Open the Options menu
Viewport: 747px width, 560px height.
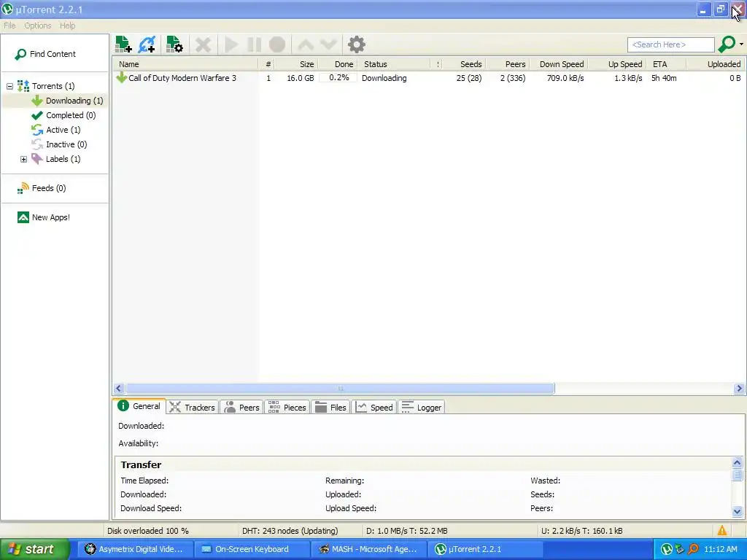point(38,26)
